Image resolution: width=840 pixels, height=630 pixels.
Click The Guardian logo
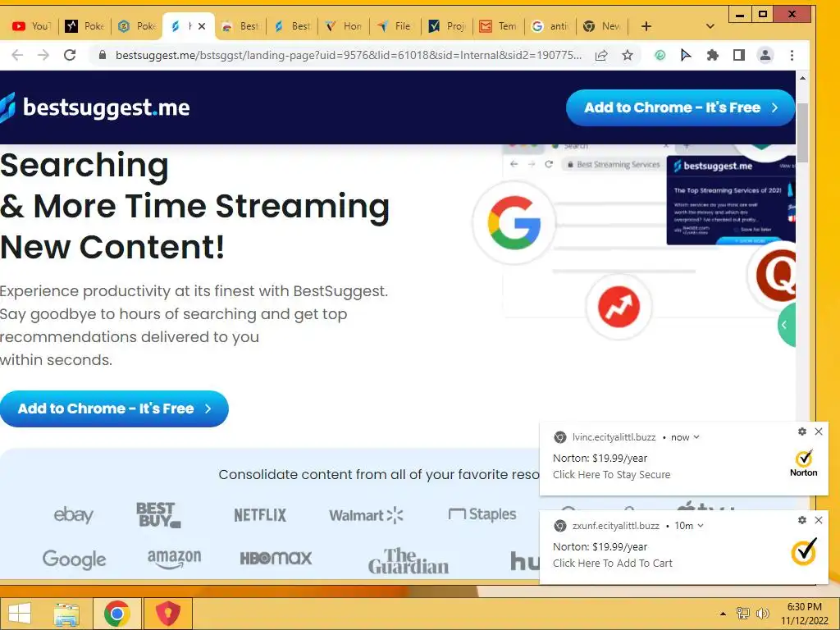click(409, 561)
